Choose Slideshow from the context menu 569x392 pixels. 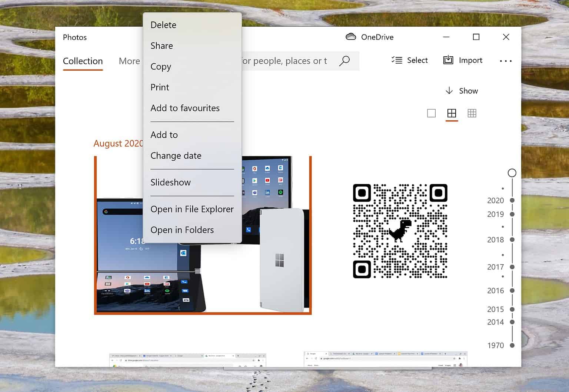point(170,182)
